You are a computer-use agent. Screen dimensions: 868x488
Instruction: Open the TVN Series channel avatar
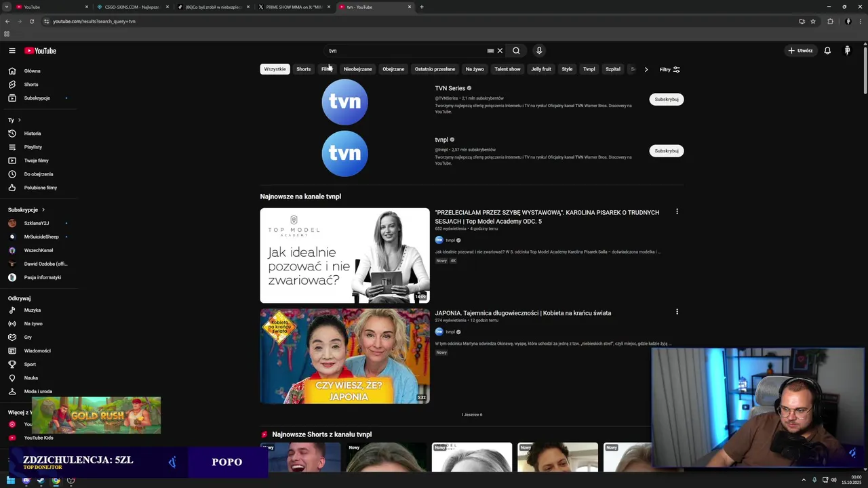pos(344,102)
